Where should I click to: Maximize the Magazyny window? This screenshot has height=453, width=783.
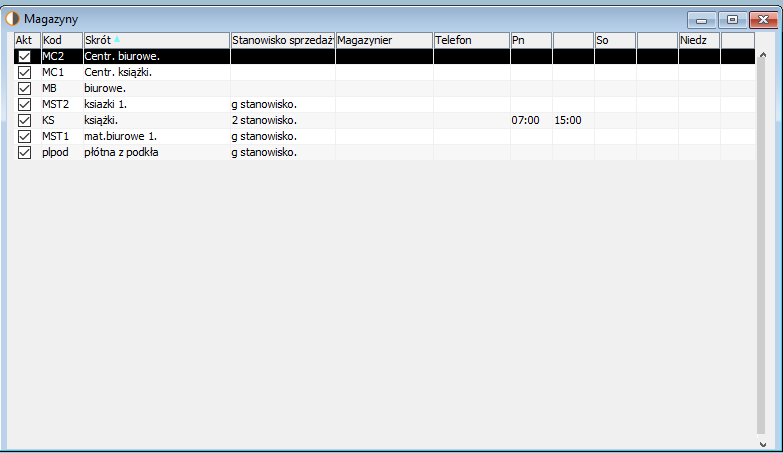point(733,20)
